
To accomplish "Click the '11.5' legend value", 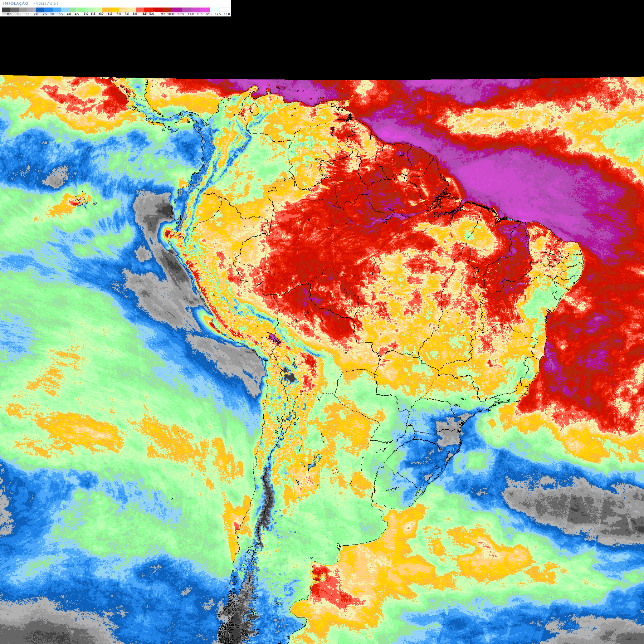I will pyautogui.click(x=199, y=14).
